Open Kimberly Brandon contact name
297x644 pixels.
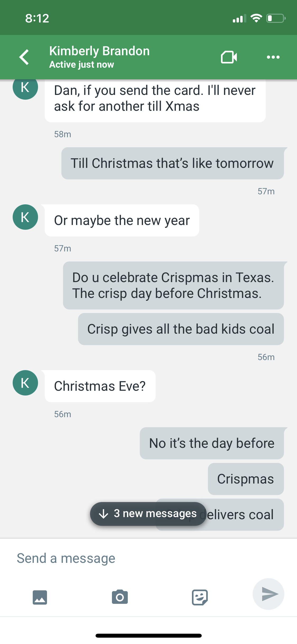click(x=99, y=51)
